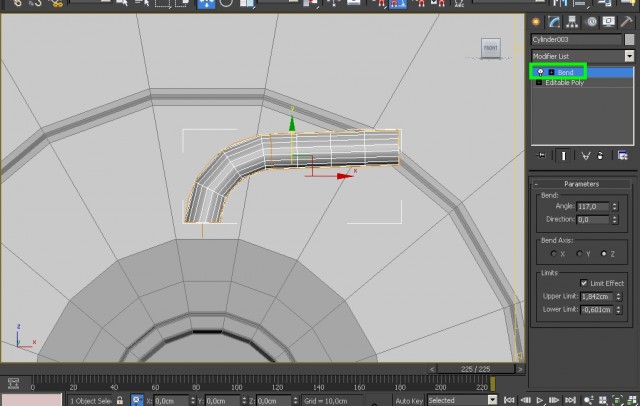Adjust the Bend Angle spinner
Viewport: 640px width, 406px height.
[615, 206]
